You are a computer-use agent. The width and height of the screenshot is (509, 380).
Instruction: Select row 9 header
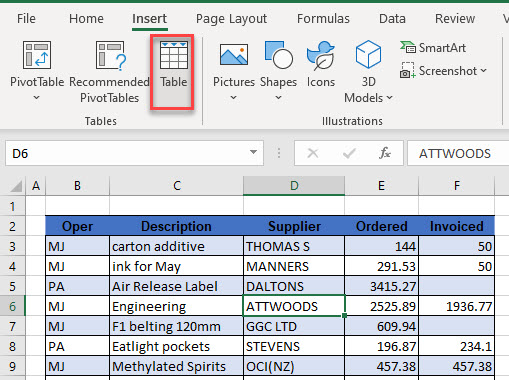12,366
